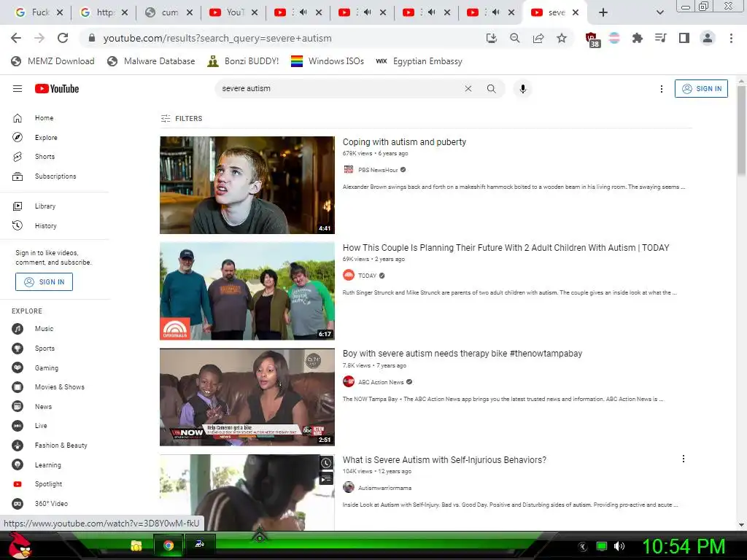The image size is (747, 560).
Task: Open MEMZ Download bookmark
Action: (53, 61)
